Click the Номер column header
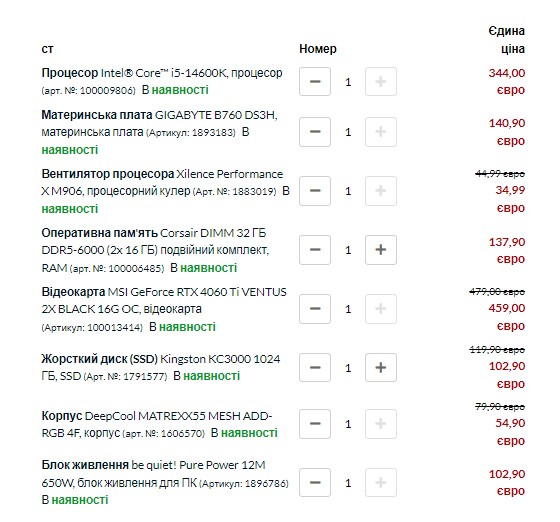Screen dimensions: 560x522 click(x=318, y=49)
